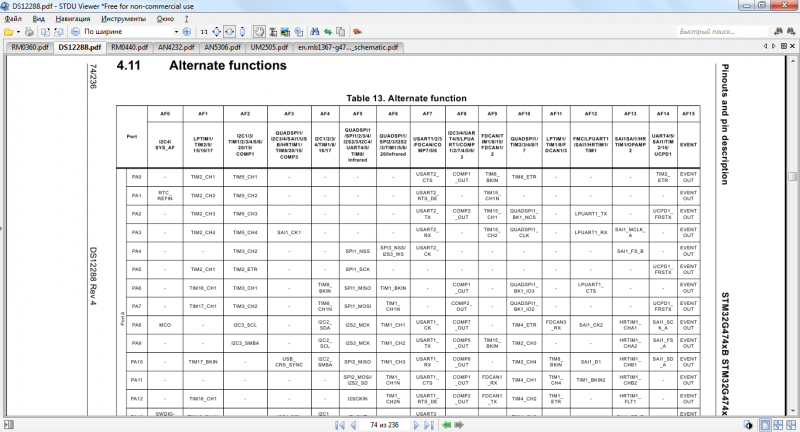Go to the last page
The image size is (800, 432).
click(x=429, y=425)
